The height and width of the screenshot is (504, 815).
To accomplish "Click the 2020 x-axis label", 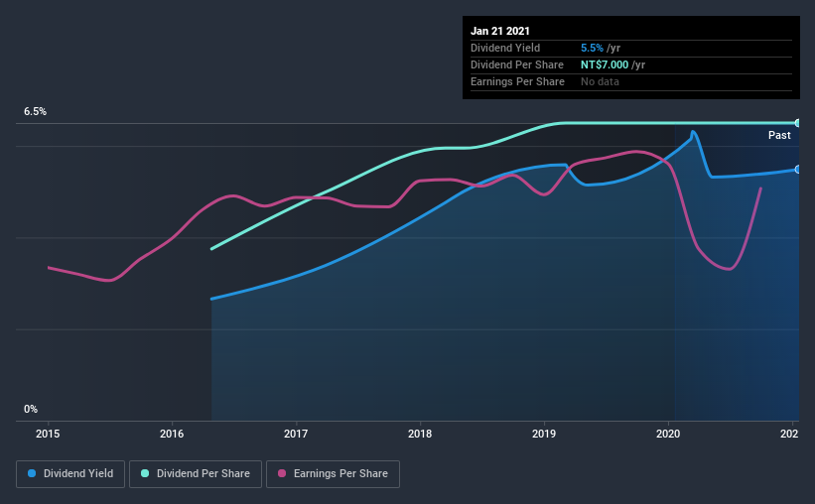I will coord(668,434).
